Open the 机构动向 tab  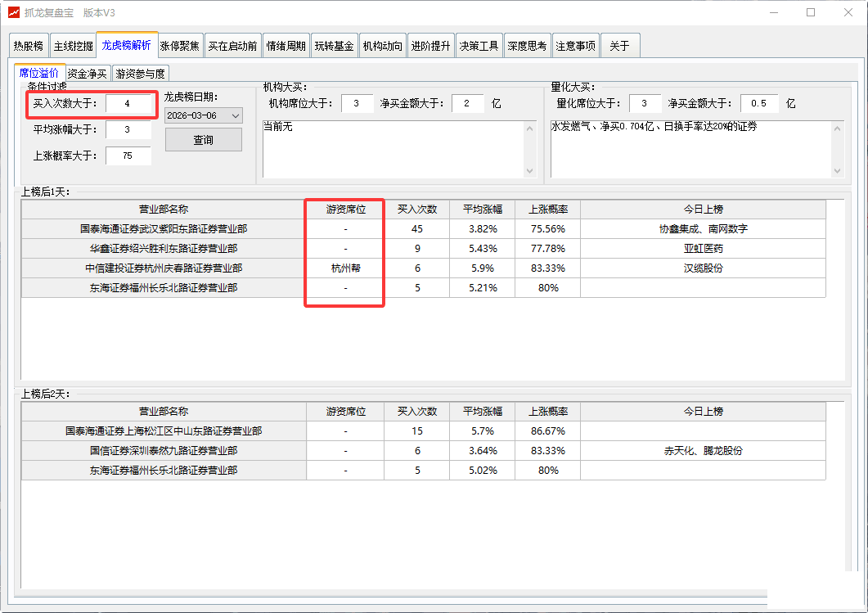[383, 46]
